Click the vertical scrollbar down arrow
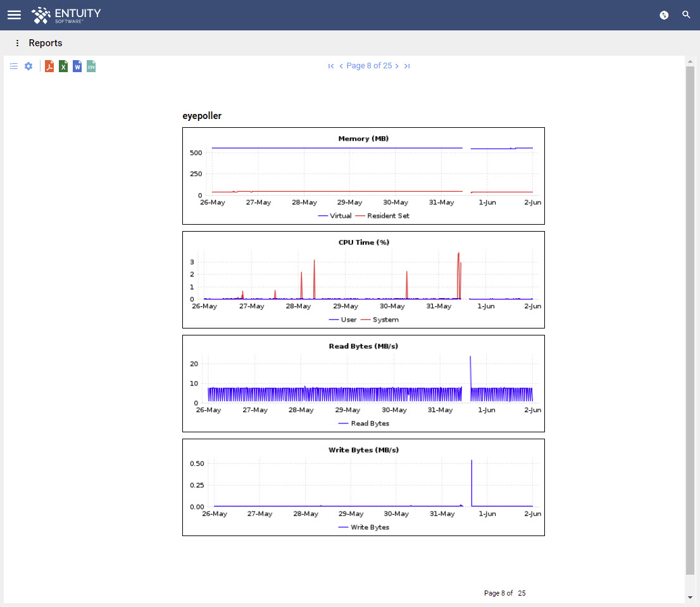The height and width of the screenshot is (607, 700). point(690,597)
